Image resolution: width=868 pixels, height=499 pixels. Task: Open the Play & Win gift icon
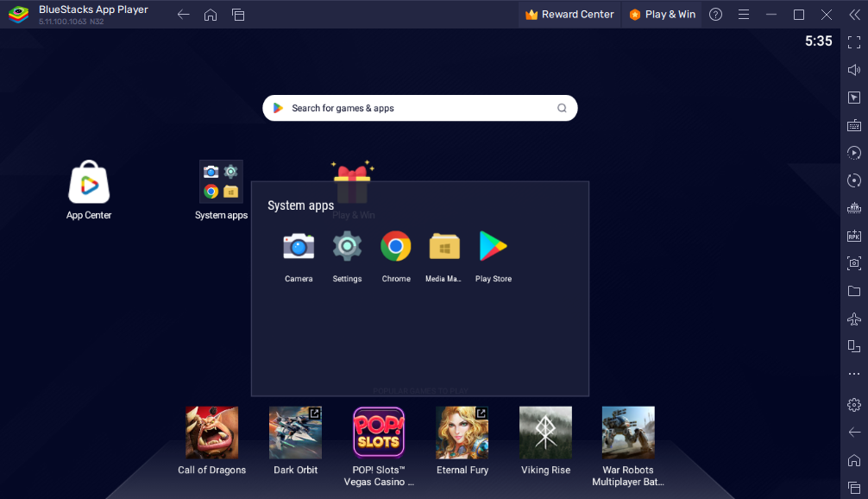(x=353, y=181)
